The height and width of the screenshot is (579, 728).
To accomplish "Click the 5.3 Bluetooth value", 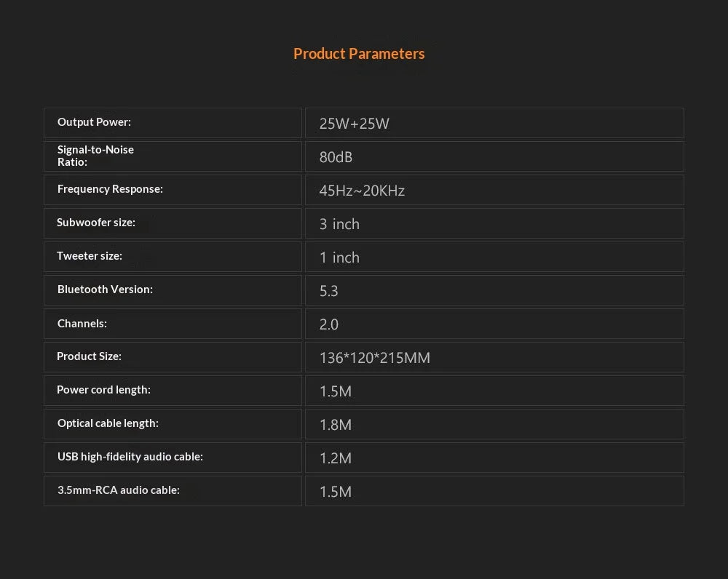I will pyautogui.click(x=329, y=291).
